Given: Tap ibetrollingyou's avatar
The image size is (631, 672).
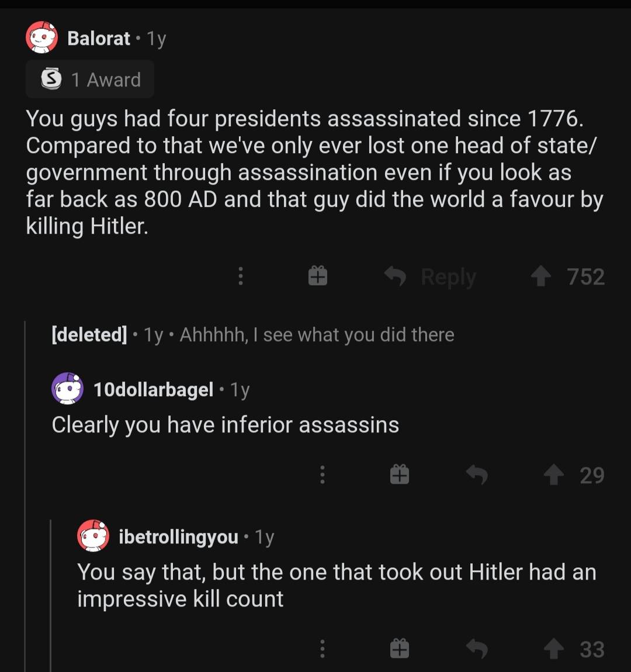Looking at the screenshot, I should tap(93, 535).
